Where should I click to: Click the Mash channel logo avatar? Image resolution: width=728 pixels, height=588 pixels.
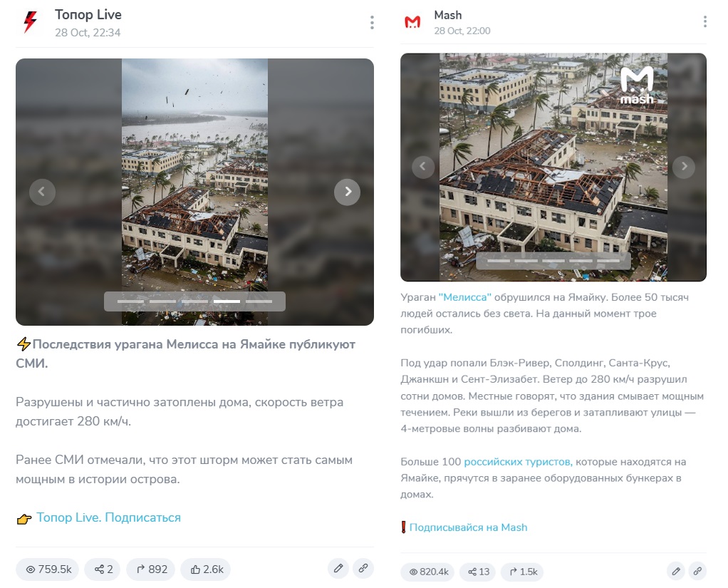412,22
